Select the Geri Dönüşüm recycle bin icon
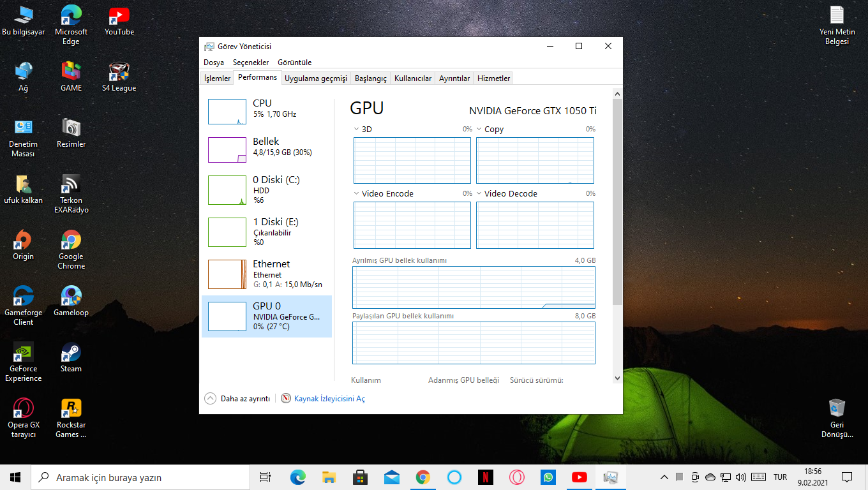This screenshot has height=490, width=868. point(837,419)
